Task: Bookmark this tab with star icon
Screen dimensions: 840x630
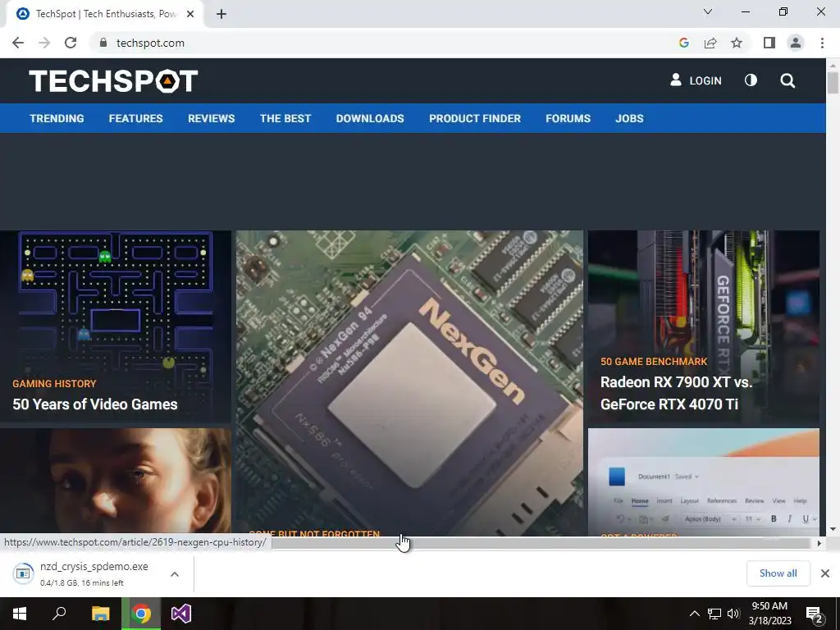Action: (x=737, y=43)
